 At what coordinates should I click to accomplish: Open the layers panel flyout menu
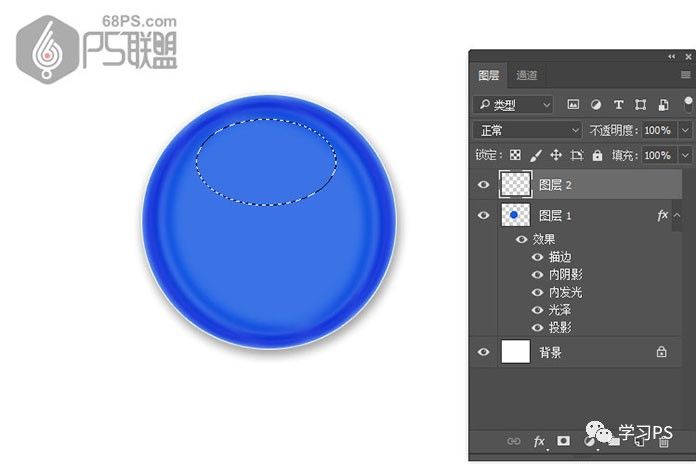pos(686,75)
